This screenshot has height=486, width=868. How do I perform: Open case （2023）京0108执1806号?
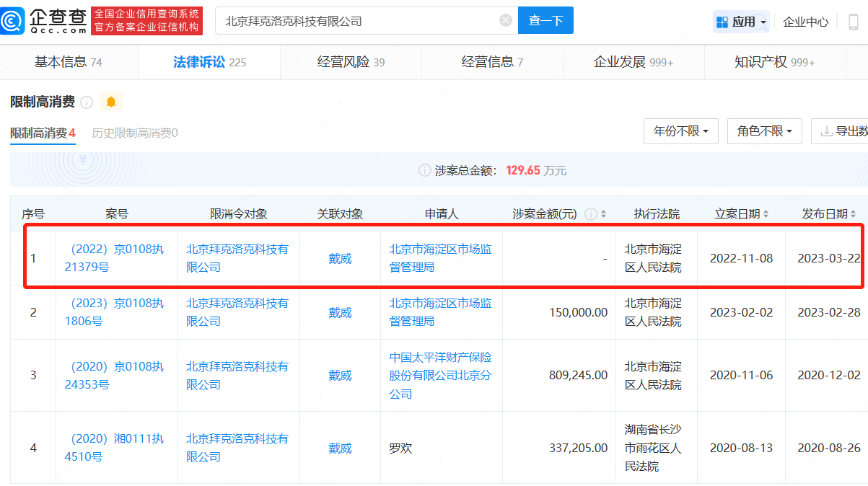pos(114,312)
